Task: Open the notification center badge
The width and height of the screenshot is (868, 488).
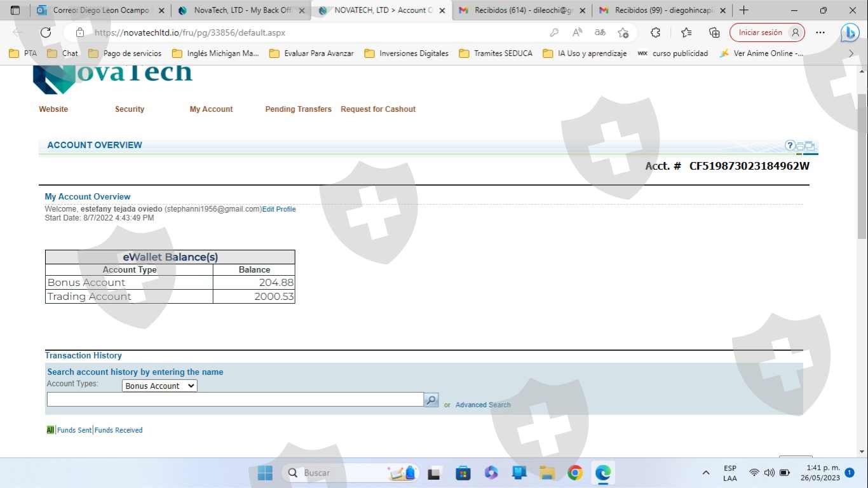Action: click(850, 473)
